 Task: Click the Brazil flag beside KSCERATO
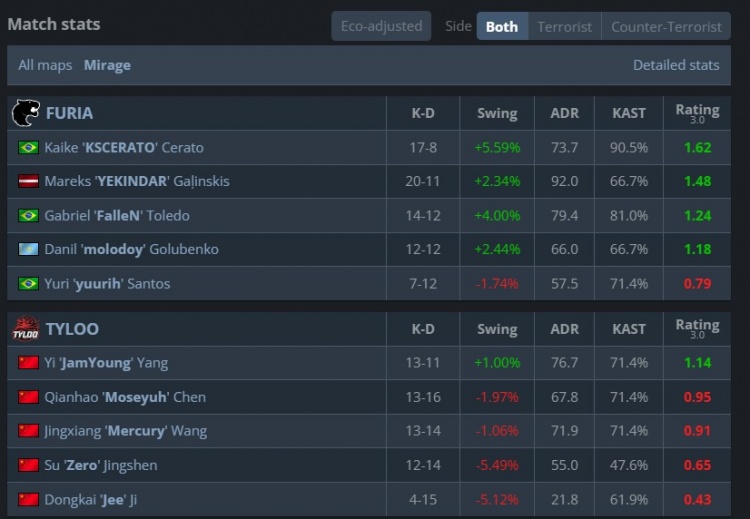(x=28, y=148)
